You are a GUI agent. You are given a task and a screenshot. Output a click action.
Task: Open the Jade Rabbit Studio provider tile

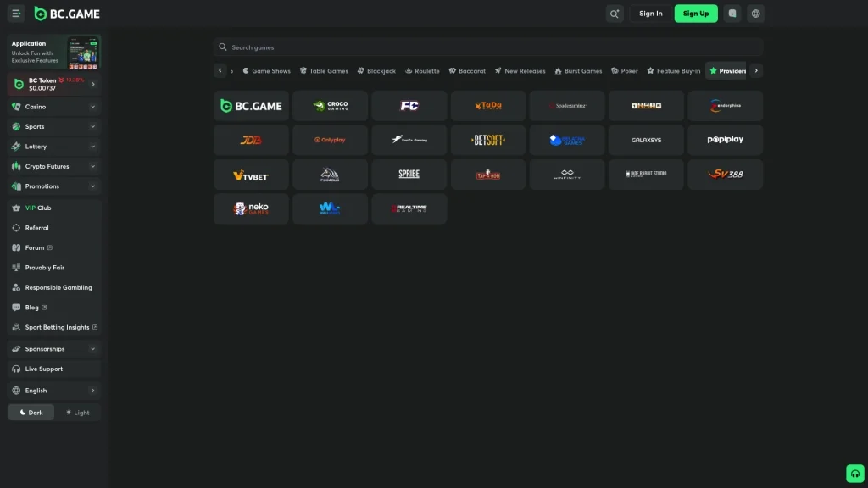[646, 175]
